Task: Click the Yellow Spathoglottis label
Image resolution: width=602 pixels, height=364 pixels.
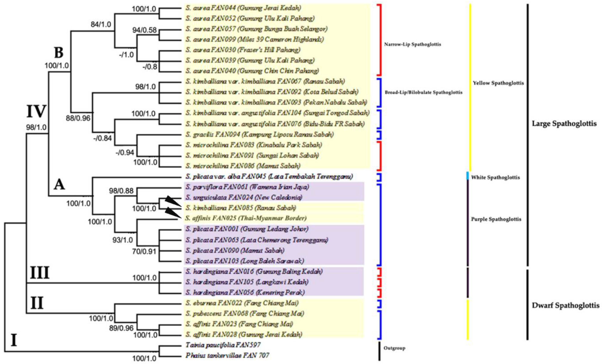Action: click(x=498, y=83)
